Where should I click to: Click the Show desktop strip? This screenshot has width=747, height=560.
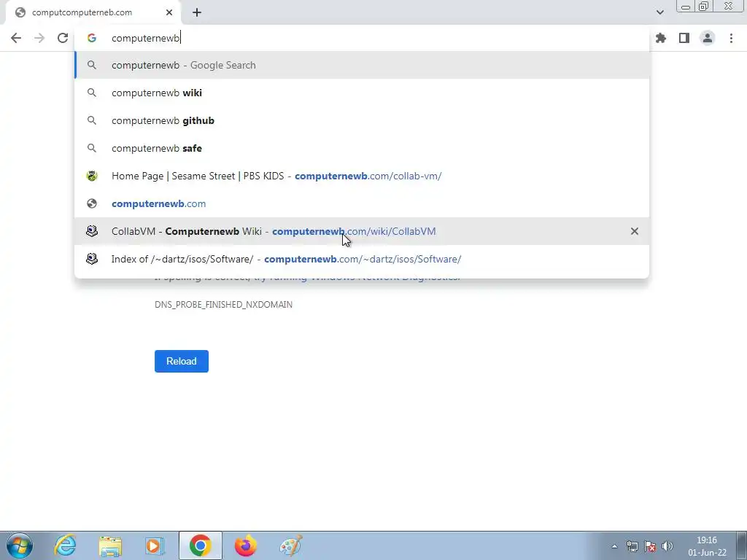coord(741,545)
